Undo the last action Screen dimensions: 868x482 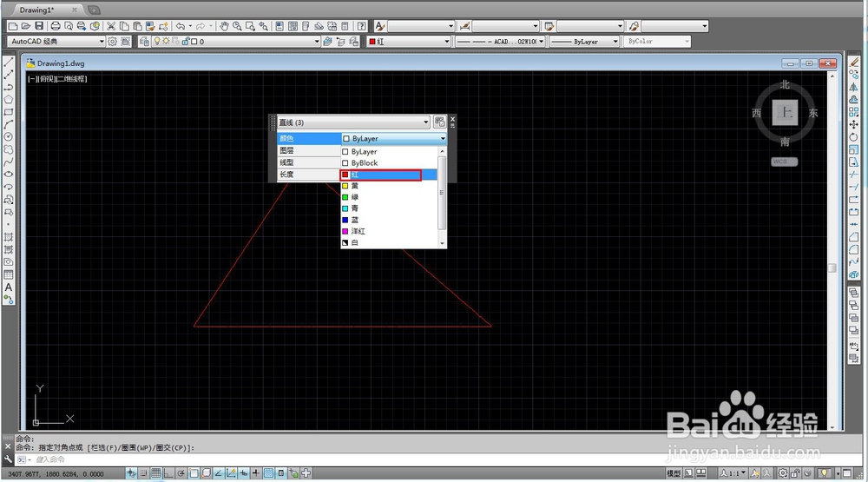[x=181, y=26]
